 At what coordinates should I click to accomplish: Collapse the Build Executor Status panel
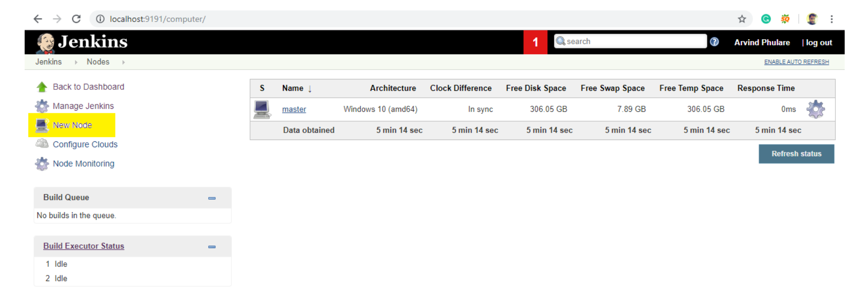(x=212, y=247)
